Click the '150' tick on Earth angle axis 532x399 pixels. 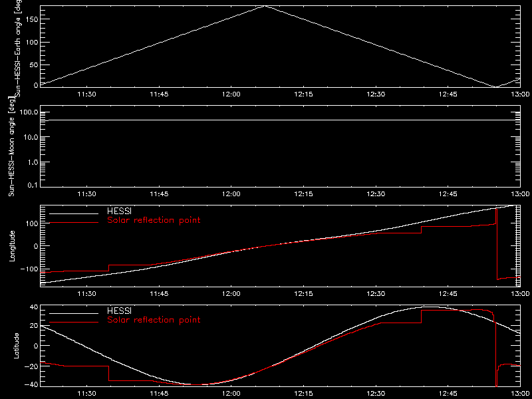pos(31,19)
